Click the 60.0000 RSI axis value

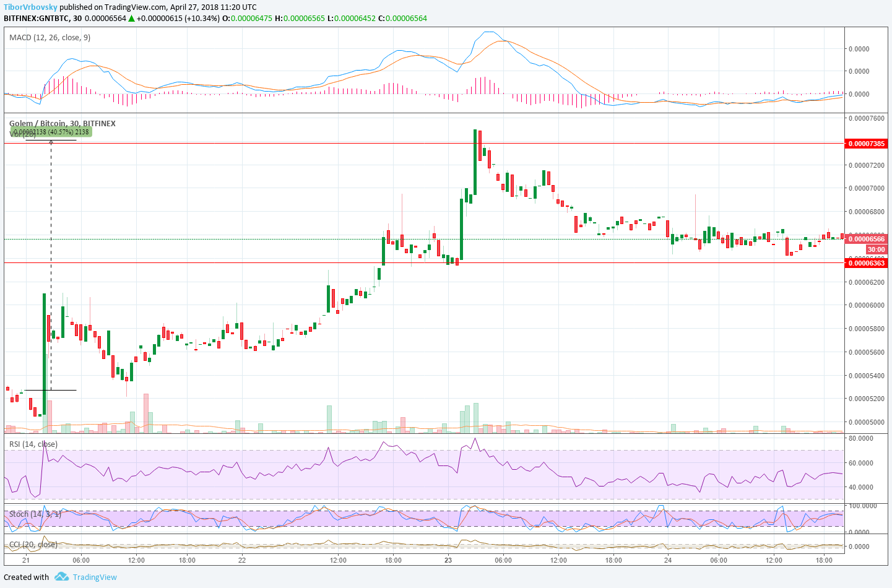860,463
